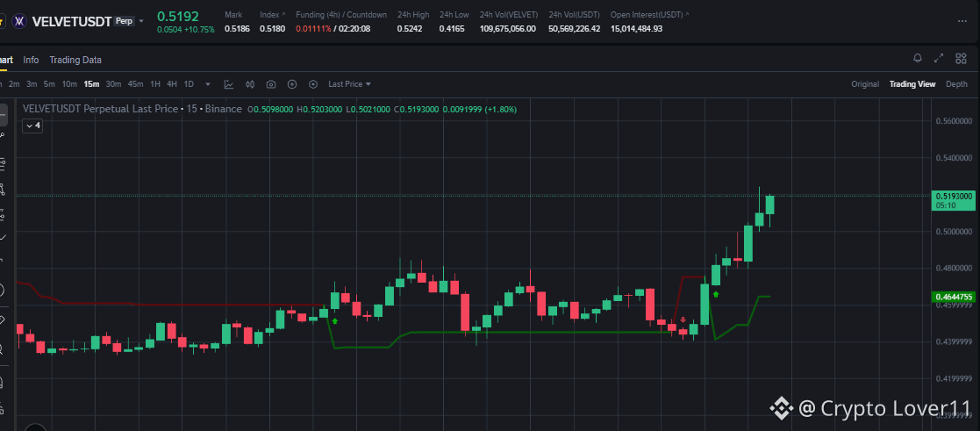Click the VELVETUSDT symbol name

point(71,21)
